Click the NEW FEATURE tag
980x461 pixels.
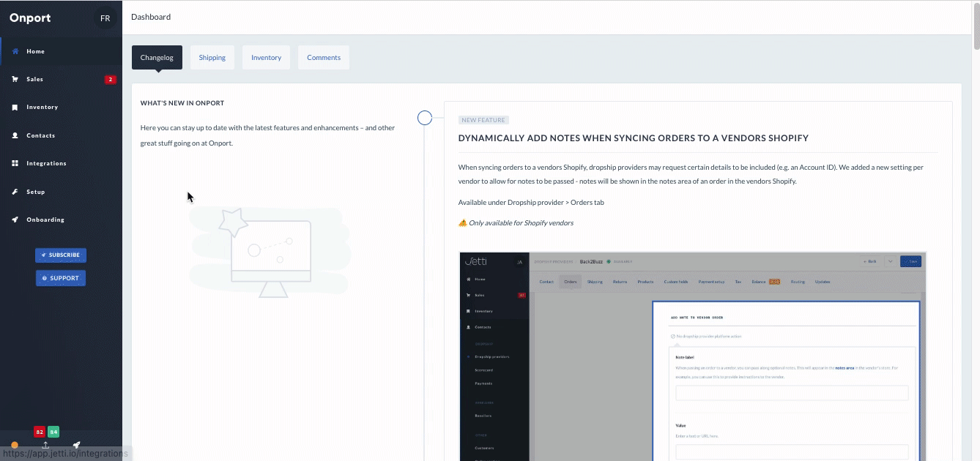[483, 120]
